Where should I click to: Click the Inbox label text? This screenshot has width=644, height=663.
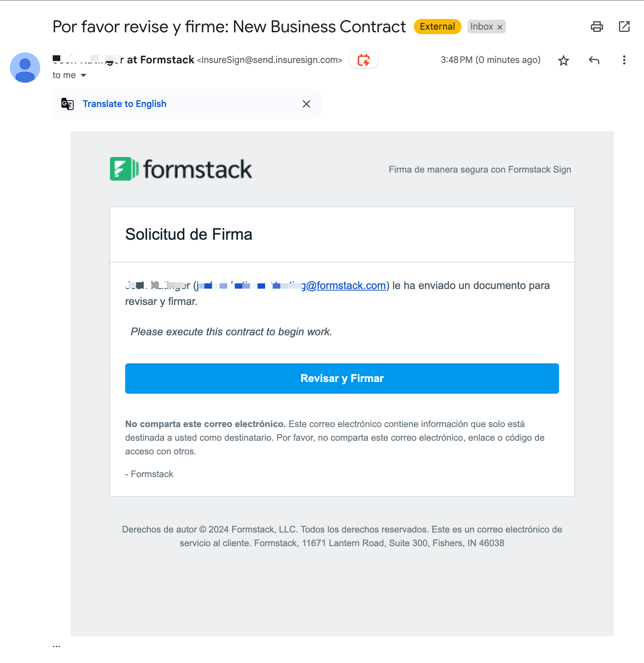click(x=481, y=27)
